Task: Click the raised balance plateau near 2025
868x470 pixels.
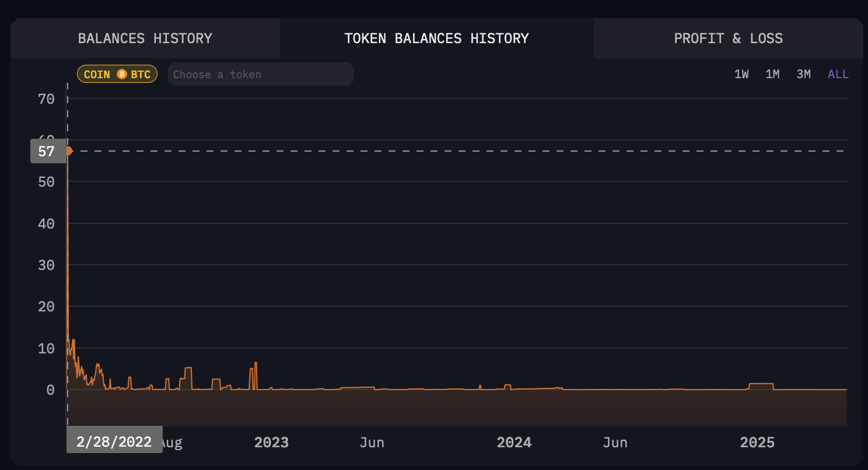Action: pos(761,385)
